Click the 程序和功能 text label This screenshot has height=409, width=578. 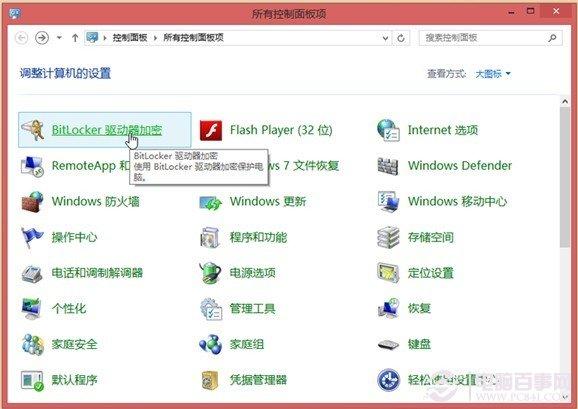point(258,237)
